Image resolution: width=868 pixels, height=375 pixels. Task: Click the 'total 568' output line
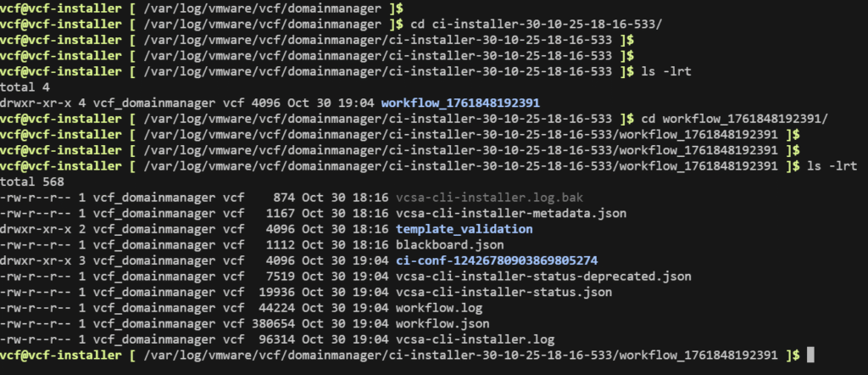click(32, 182)
